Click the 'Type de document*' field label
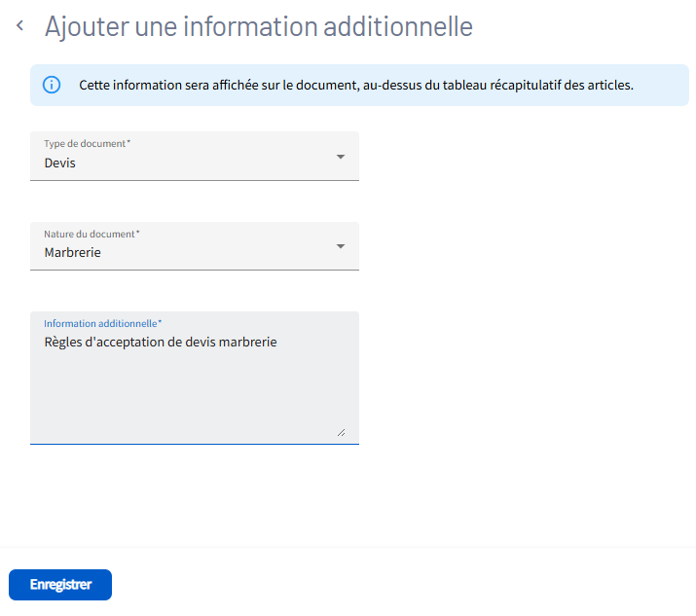Screen dimensions: 696x616 [x=87, y=143]
